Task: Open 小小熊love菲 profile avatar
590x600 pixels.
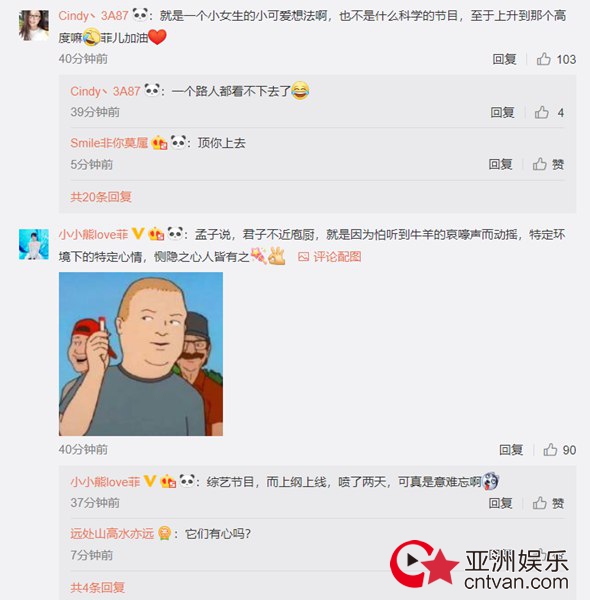Action: pyautogui.click(x=34, y=244)
